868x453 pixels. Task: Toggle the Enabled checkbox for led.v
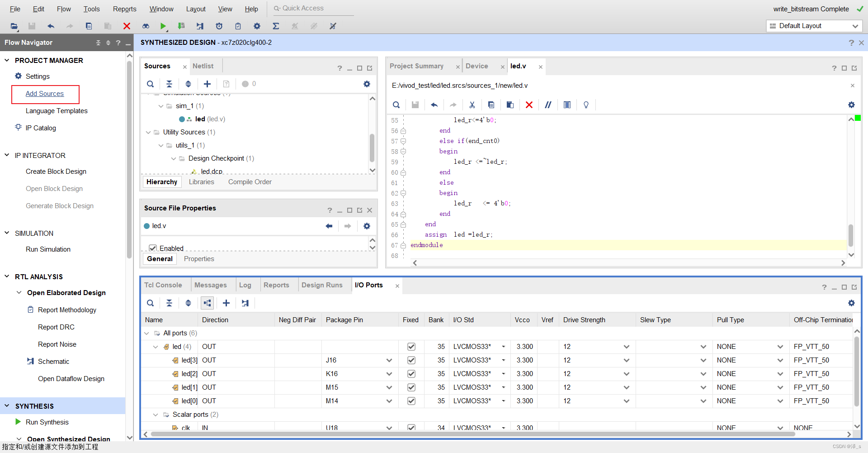(x=153, y=248)
